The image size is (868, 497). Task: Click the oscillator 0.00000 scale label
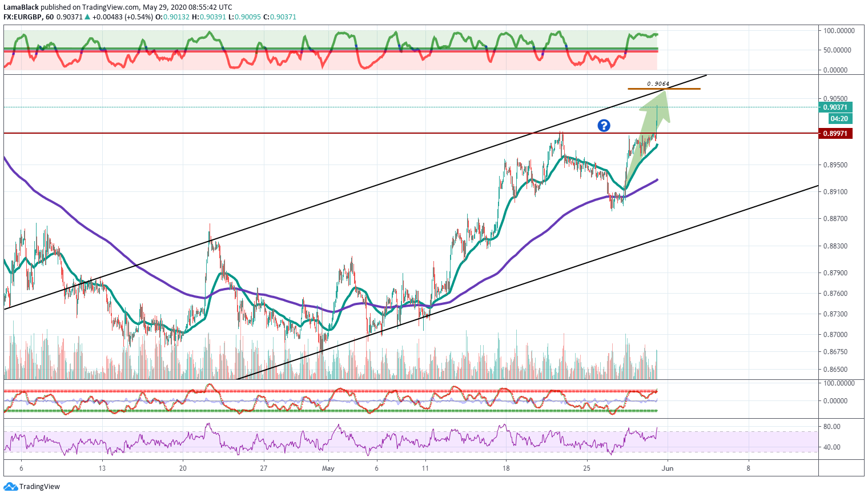pyautogui.click(x=835, y=401)
